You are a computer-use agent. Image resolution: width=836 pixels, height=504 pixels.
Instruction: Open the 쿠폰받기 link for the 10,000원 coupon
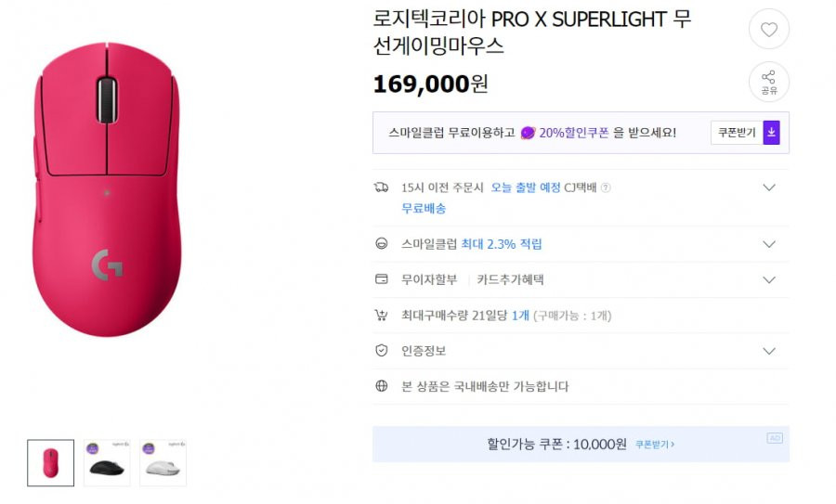coord(655,445)
